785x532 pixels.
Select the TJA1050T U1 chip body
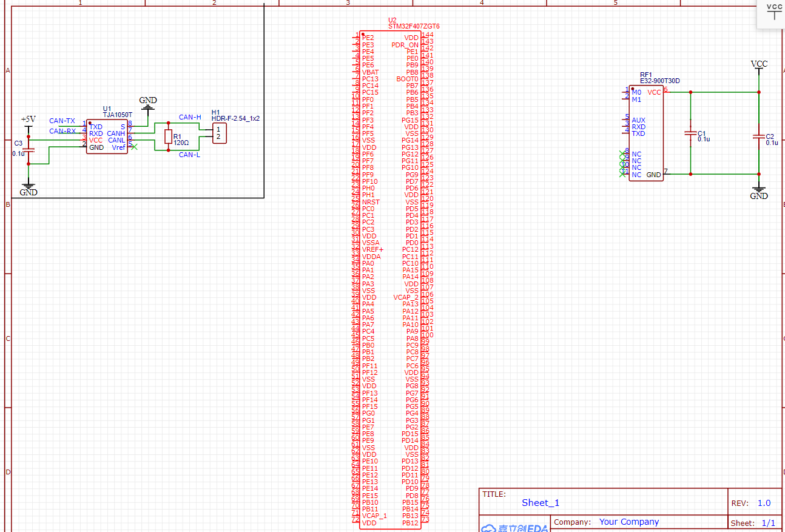pyautogui.click(x=107, y=137)
